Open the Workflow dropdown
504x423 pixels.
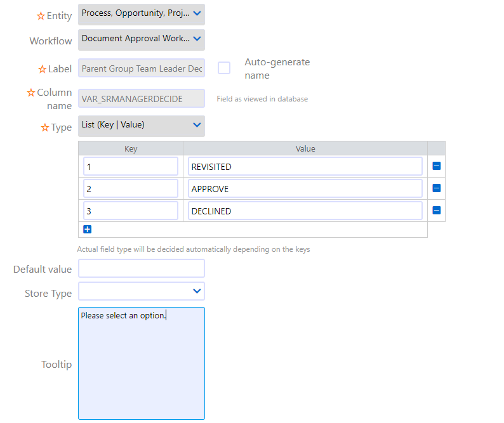[142, 40]
